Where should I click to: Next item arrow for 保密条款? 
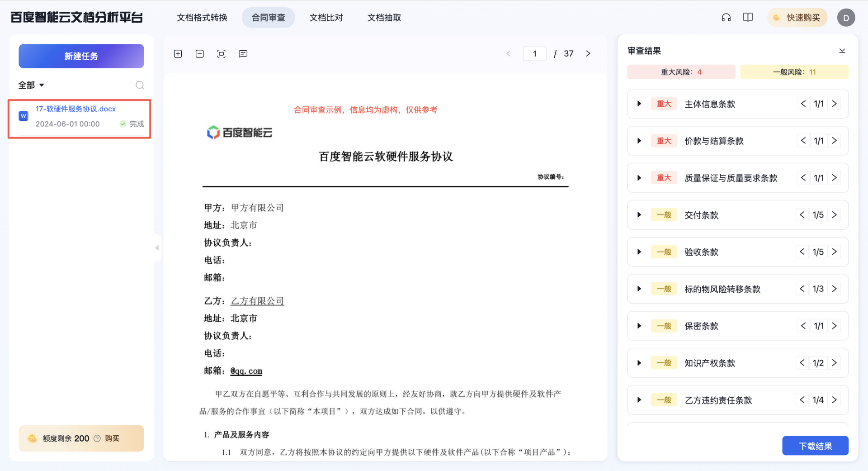pos(835,326)
